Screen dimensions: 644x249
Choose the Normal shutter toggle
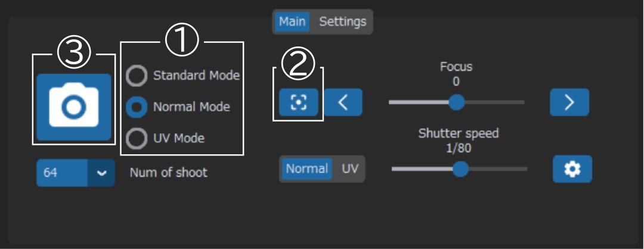tap(307, 169)
